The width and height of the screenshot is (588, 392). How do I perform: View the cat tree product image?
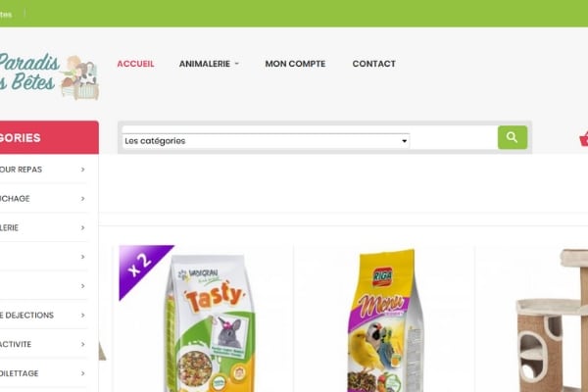[551, 320]
